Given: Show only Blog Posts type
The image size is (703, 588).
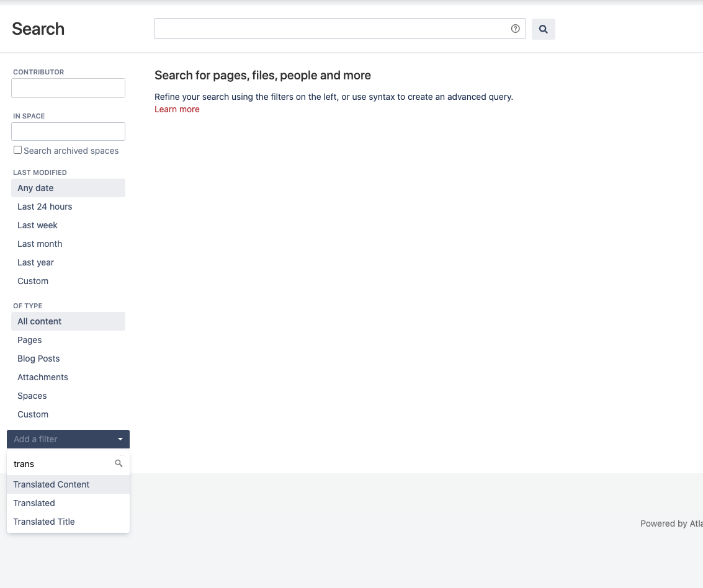Looking at the screenshot, I should [x=38, y=359].
